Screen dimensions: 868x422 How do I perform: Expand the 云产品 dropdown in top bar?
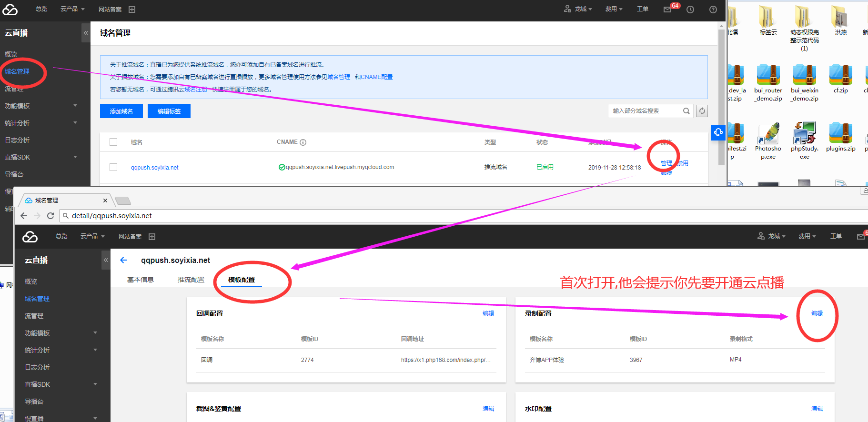(72, 9)
